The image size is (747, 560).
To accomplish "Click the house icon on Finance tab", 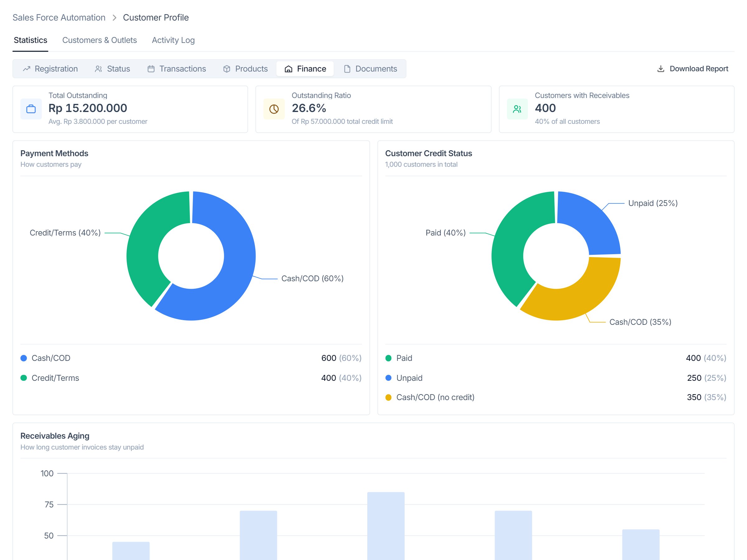I will click(x=289, y=69).
